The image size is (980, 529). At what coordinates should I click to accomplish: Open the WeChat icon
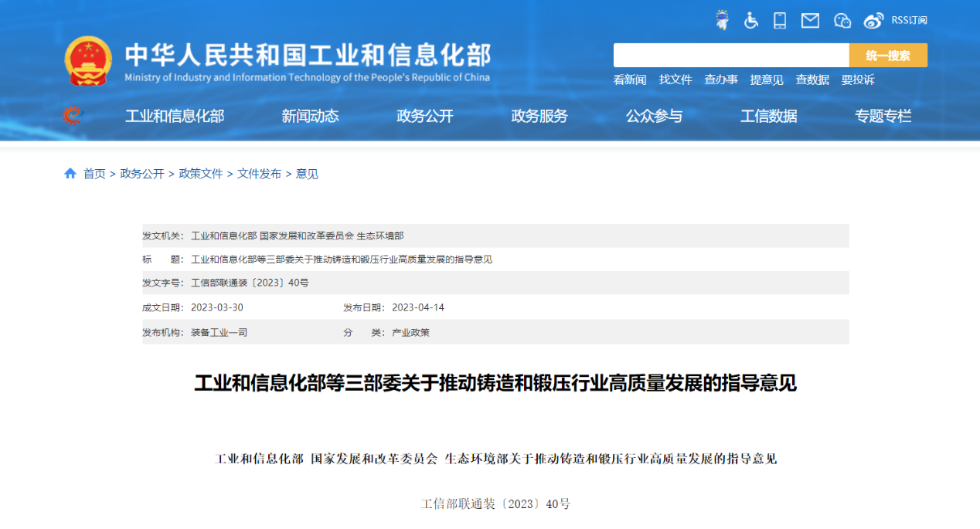(842, 21)
